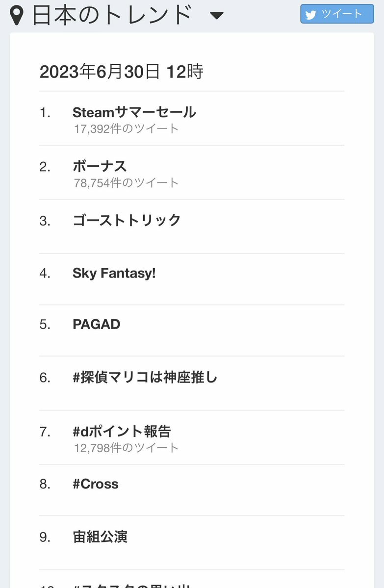
Task: Click the 12,798件のツイート count
Action: click(x=127, y=447)
